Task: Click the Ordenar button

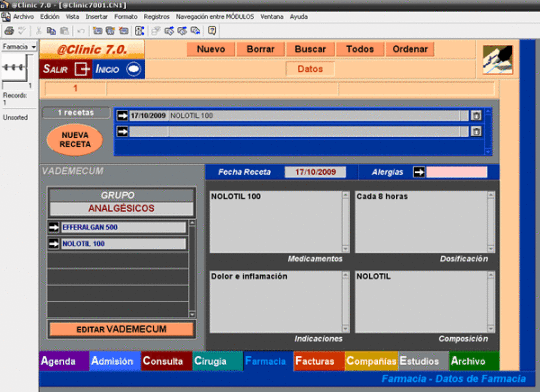Action: pos(410,49)
